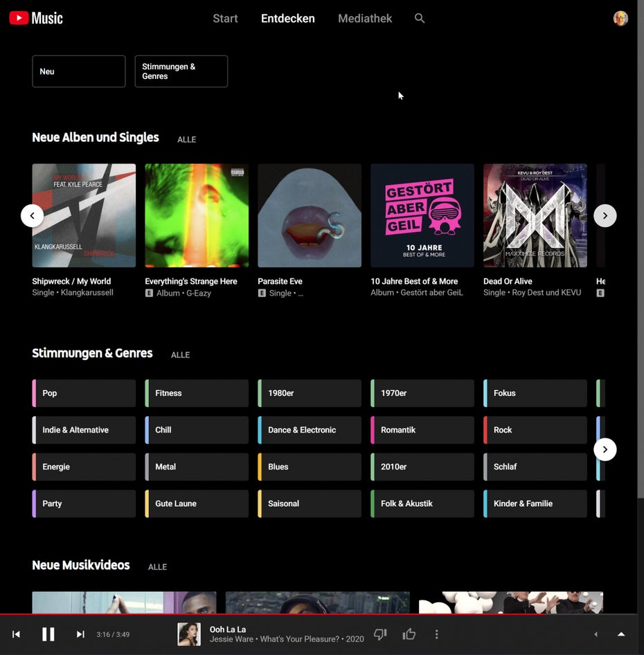Open Stimmungen & Genres top button

click(x=181, y=71)
